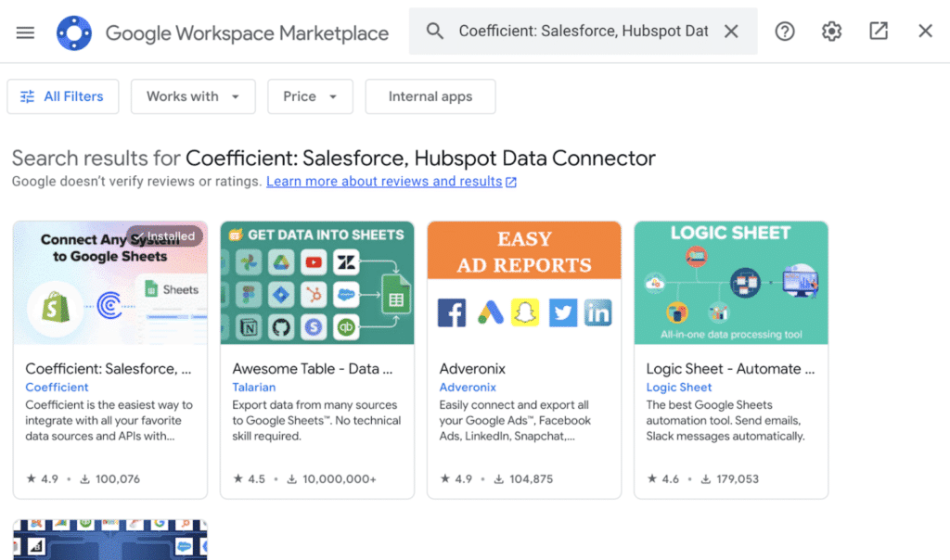Click the LinkedIn icon in Adveronix banner

pos(598,312)
